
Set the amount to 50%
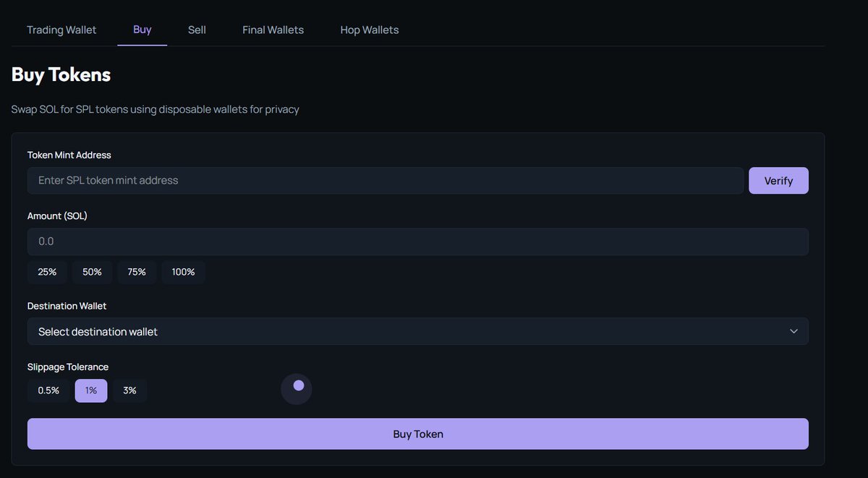[92, 272]
